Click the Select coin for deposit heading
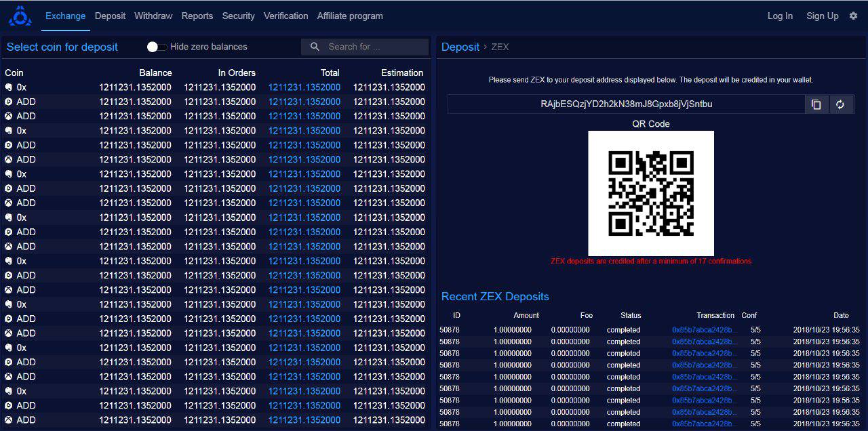The image size is (868, 431). (x=62, y=47)
